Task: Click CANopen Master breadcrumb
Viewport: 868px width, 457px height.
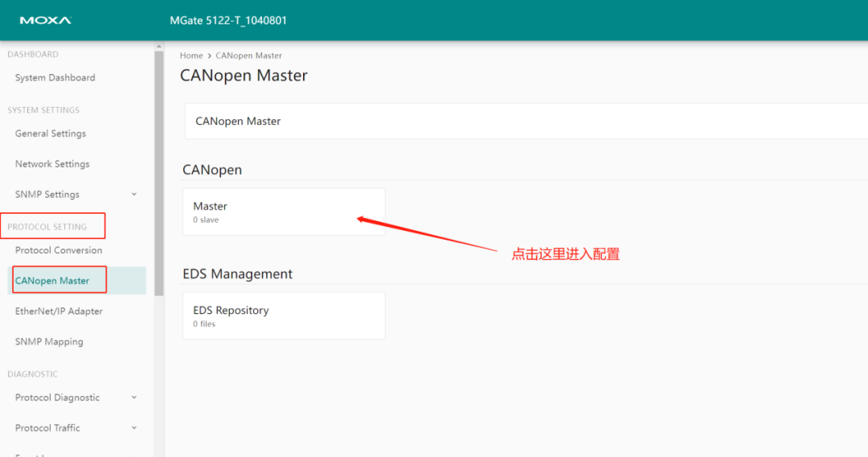Action: [248, 56]
